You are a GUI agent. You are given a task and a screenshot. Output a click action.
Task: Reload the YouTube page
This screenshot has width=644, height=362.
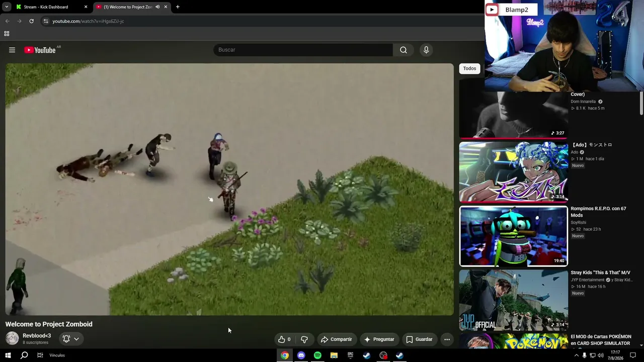(31, 21)
